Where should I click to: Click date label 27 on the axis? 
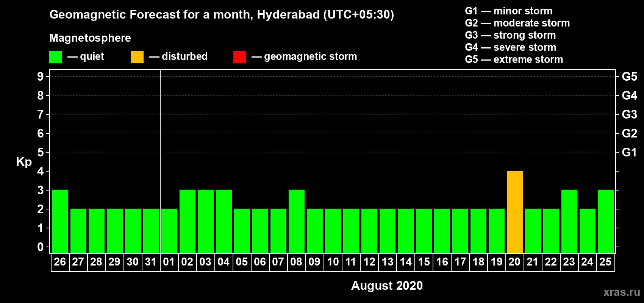point(78,262)
